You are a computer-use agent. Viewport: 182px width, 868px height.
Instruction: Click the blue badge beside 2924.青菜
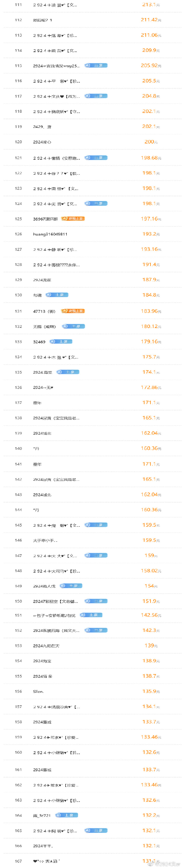click(x=68, y=372)
